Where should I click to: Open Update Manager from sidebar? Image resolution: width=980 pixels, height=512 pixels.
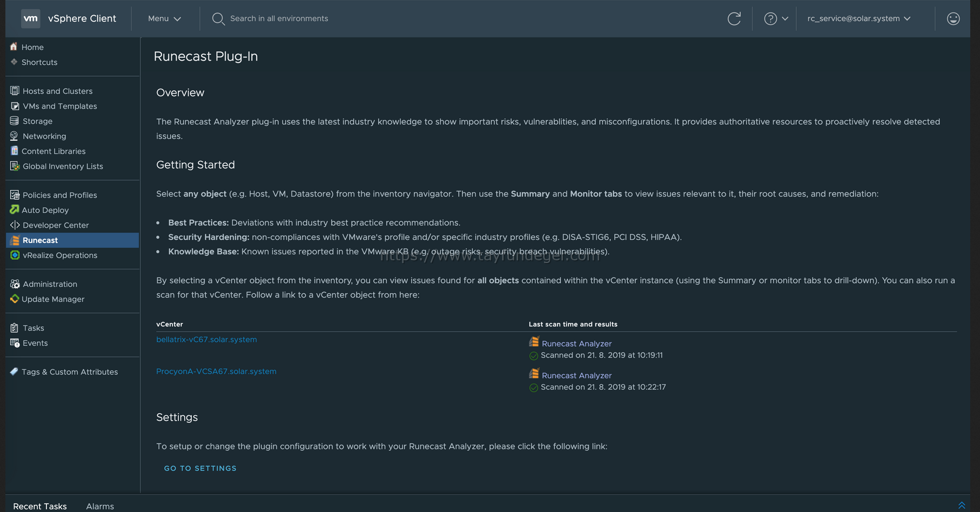click(53, 299)
